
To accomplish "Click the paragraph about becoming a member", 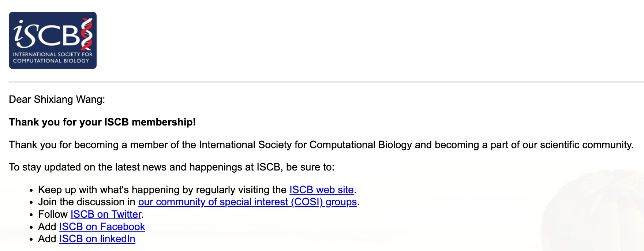I will [x=321, y=145].
